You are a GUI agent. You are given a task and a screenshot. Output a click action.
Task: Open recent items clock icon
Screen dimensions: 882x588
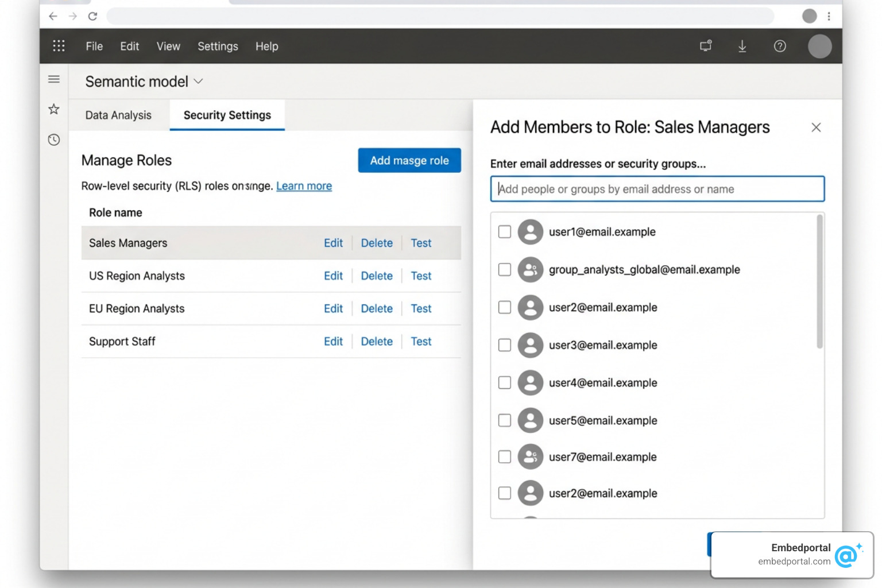tap(54, 140)
